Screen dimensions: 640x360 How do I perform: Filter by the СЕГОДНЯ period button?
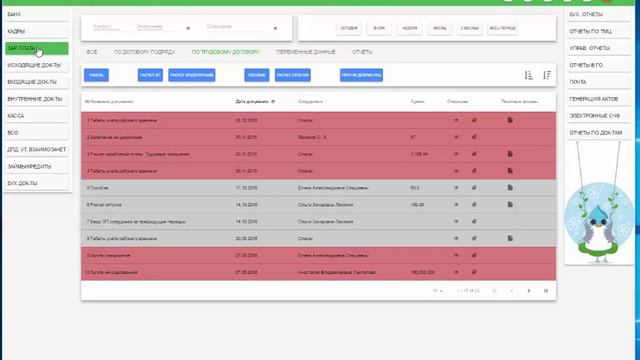349,29
